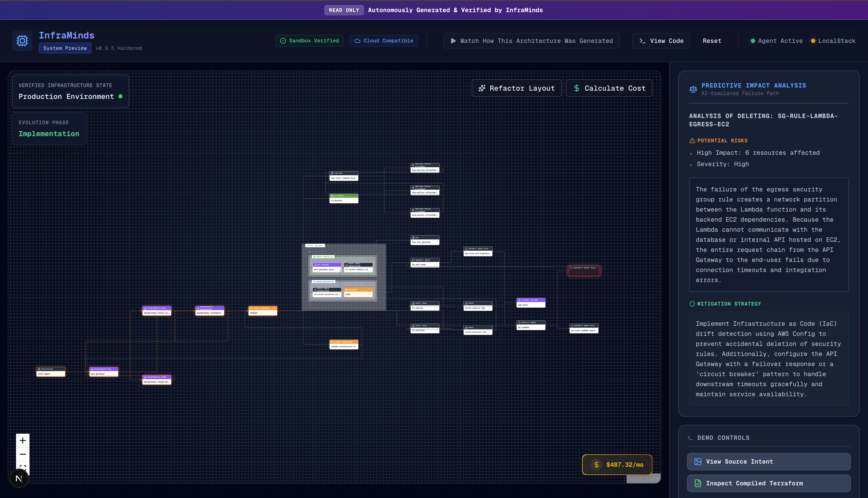
Task: Open View Source Intent demo control
Action: point(768,461)
